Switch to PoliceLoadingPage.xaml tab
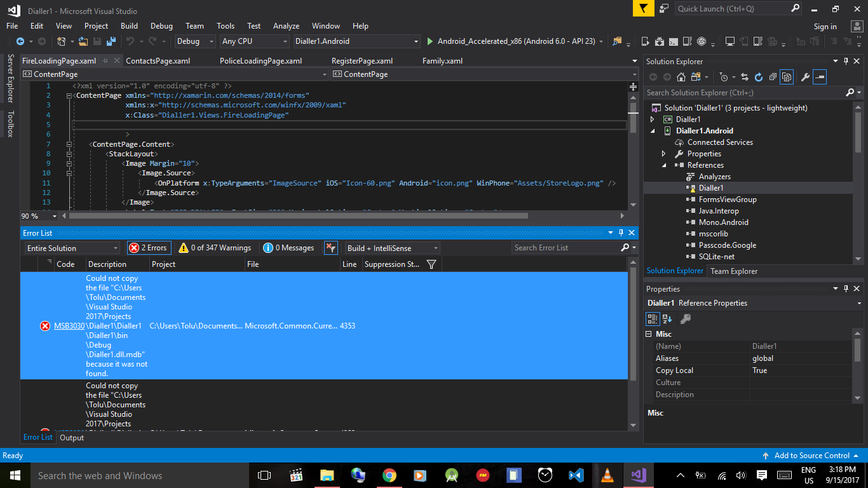The image size is (868, 488). [x=261, y=61]
